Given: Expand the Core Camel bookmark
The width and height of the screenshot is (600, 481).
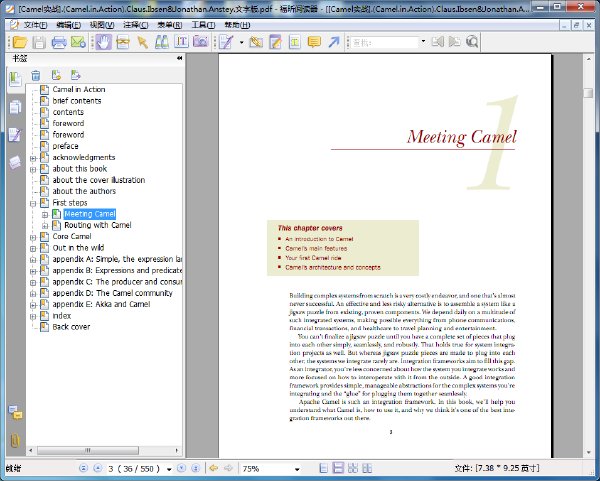Looking at the screenshot, I should (x=33, y=237).
